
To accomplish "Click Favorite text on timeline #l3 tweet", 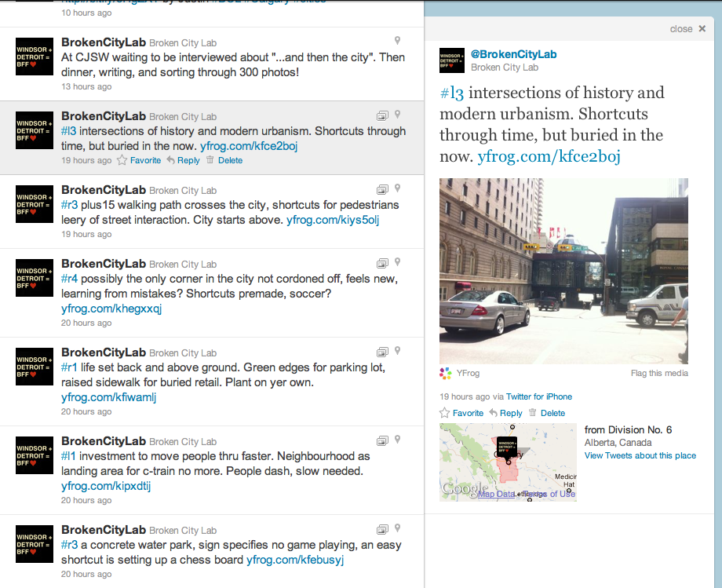I will tap(145, 160).
